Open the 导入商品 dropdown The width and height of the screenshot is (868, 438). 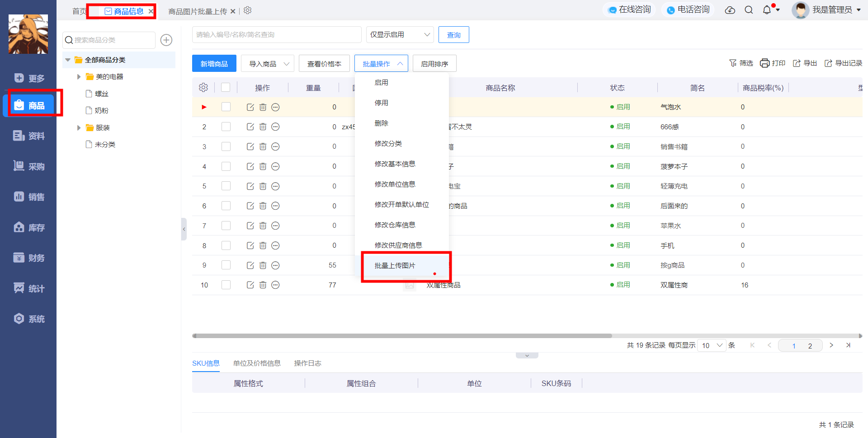[268, 64]
